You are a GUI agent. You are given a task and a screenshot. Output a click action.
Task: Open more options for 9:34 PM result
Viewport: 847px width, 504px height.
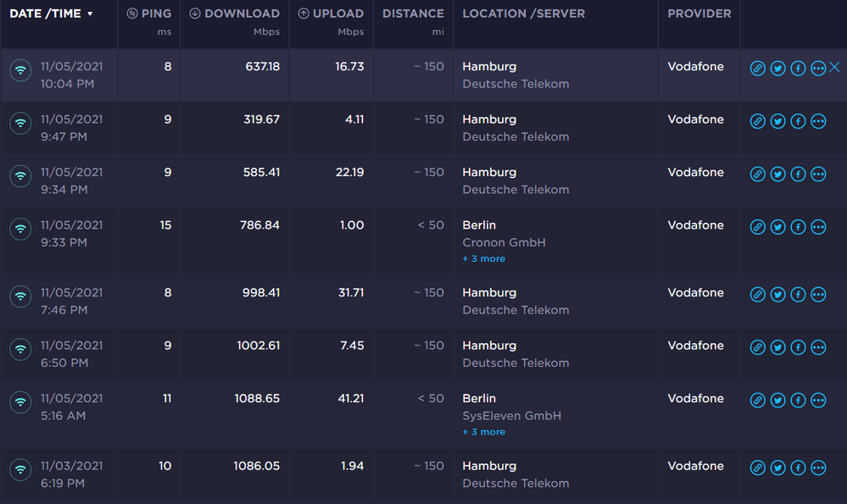click(x=818, y=174)
